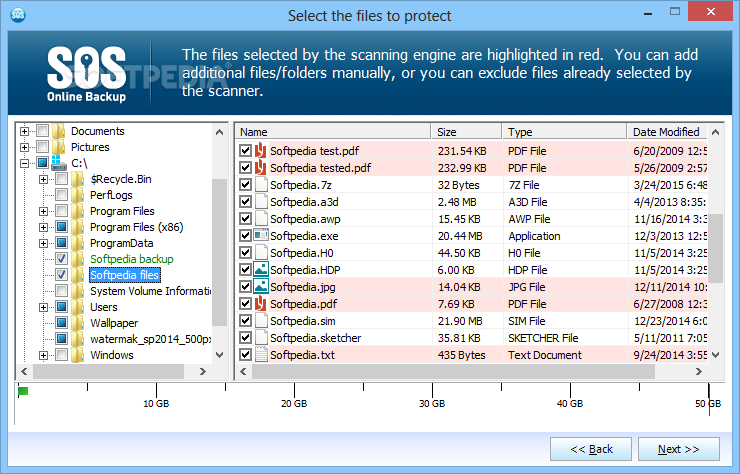Viewport: 740px width, 474px height.
Task: Click the PDF icon of Softpedia.pdf
Action: click(261, 304)
